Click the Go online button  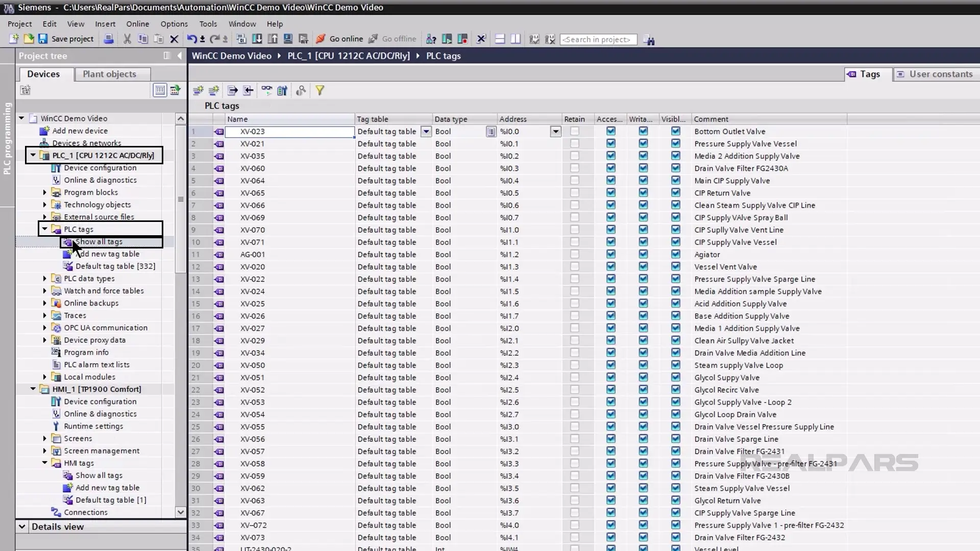[x=339, y=39]
